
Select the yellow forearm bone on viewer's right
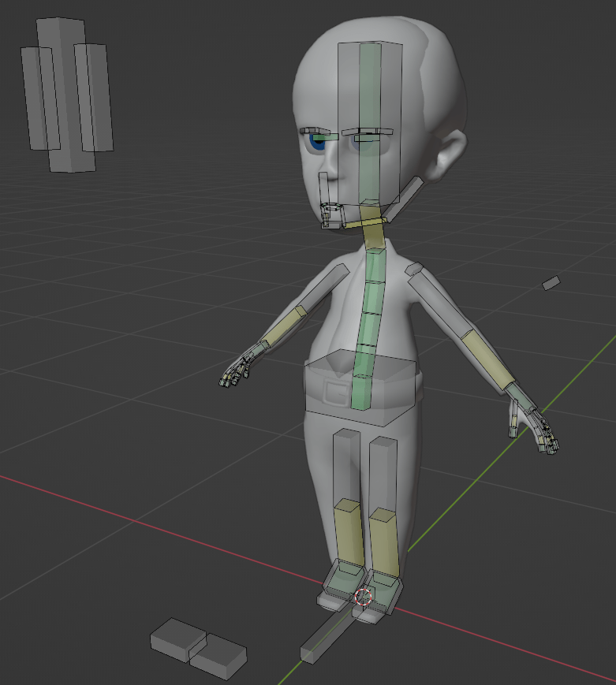click(x=482, y=358)
